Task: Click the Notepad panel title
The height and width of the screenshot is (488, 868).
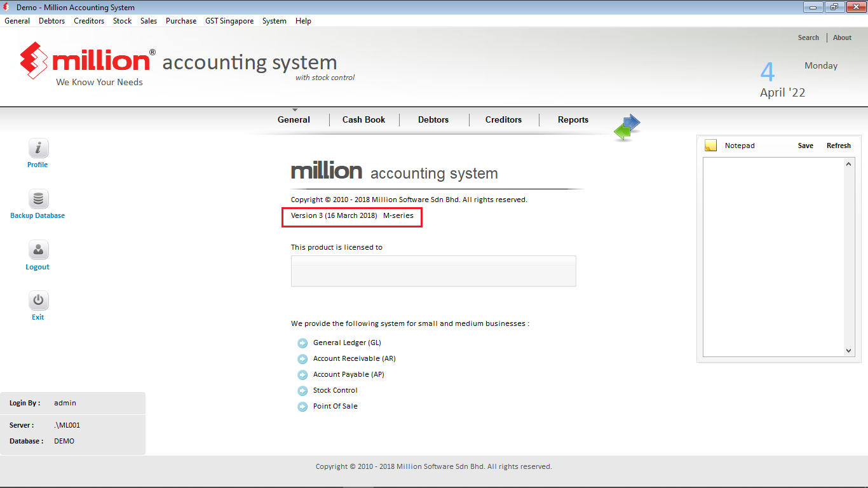Action: click(x=740, y=146)
